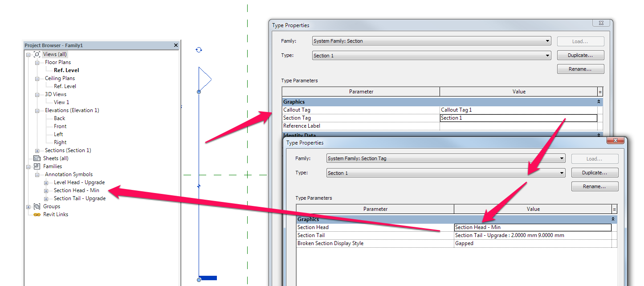644x286 pixels.
Task: Select Level Head - Upgrade tree item
Action: coord(79,182)
